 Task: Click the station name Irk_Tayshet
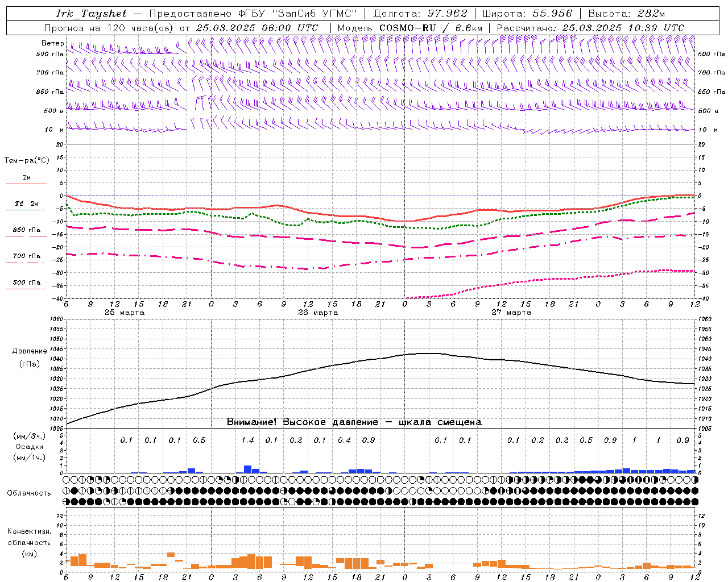tap(91, 14)
